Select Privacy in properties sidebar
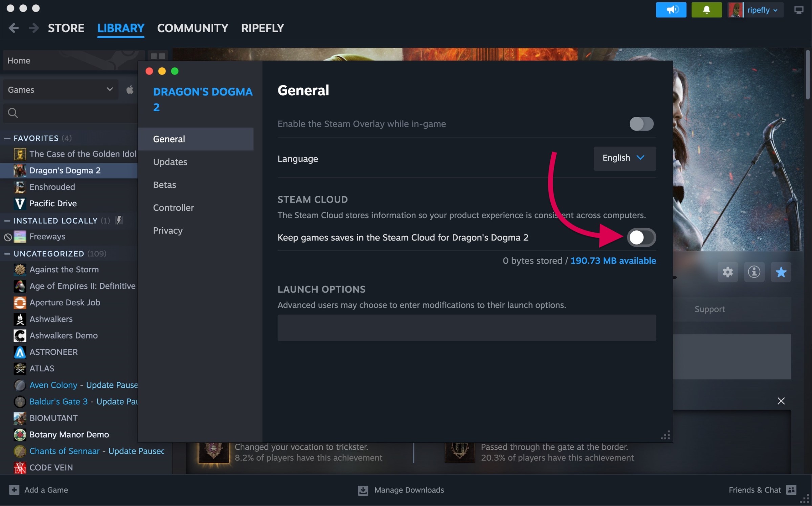812x506 pixels. pyautogui.click(x=196, y=230)
